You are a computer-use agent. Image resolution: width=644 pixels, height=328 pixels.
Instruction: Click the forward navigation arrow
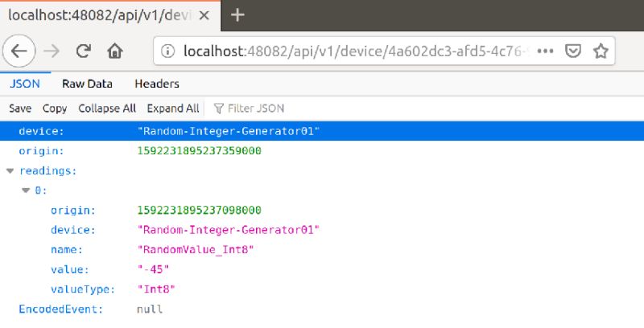[52, 51]
